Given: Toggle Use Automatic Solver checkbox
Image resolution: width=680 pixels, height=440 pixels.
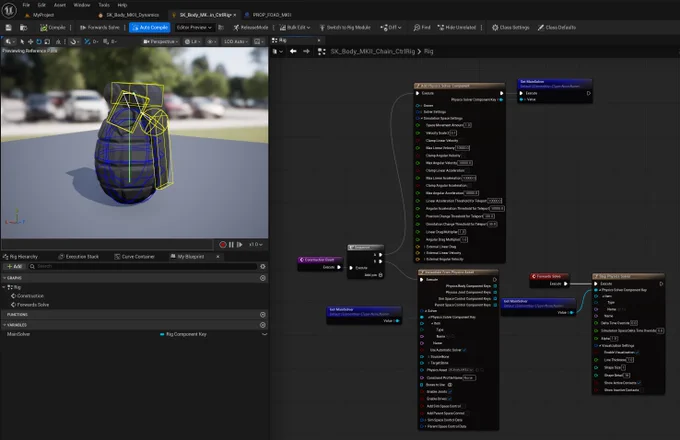Looking at the screenshot, I should tap(464, 350).
